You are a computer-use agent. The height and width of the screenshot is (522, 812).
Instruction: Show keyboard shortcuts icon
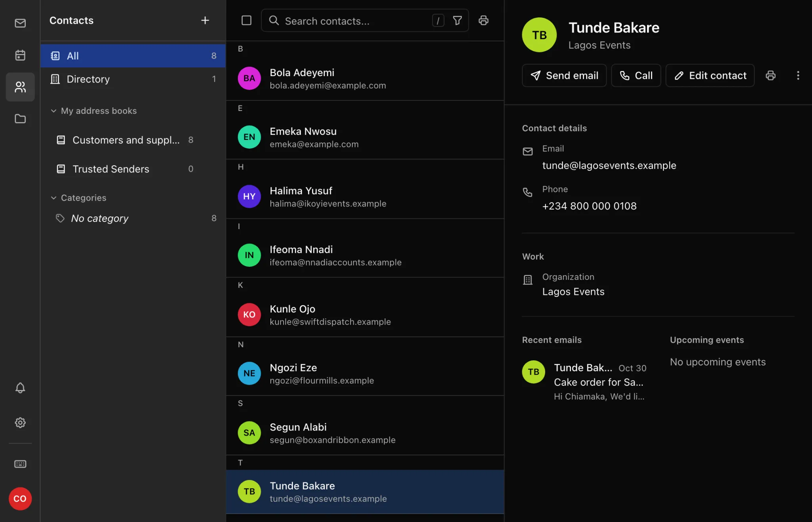tap(20, 464)
